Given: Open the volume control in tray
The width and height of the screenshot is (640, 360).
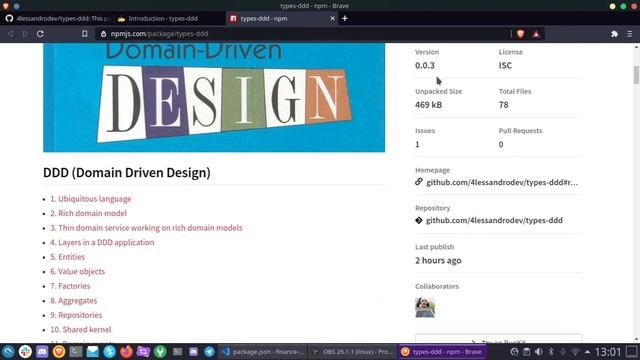Looking at the screenshot, I should (539, 352).
